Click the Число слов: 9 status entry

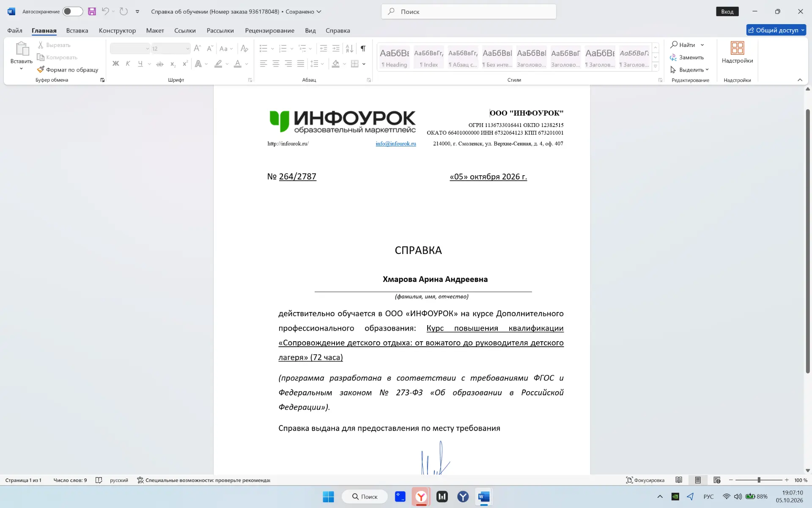click(70, 480)
